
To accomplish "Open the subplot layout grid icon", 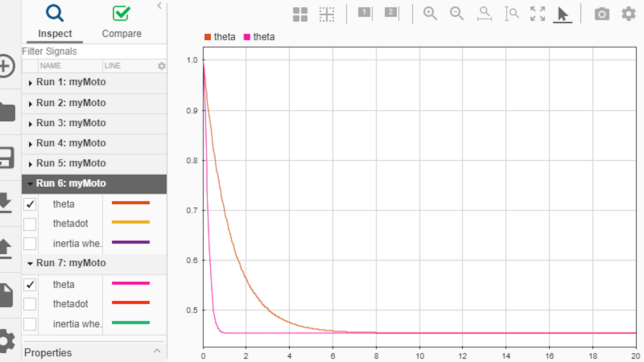I will click(300, 14).
